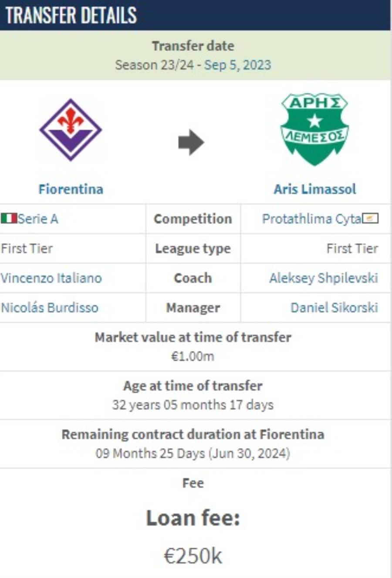Open manager Daniel Sikorski's profile
392x578 pixels.
pos(334,308)
